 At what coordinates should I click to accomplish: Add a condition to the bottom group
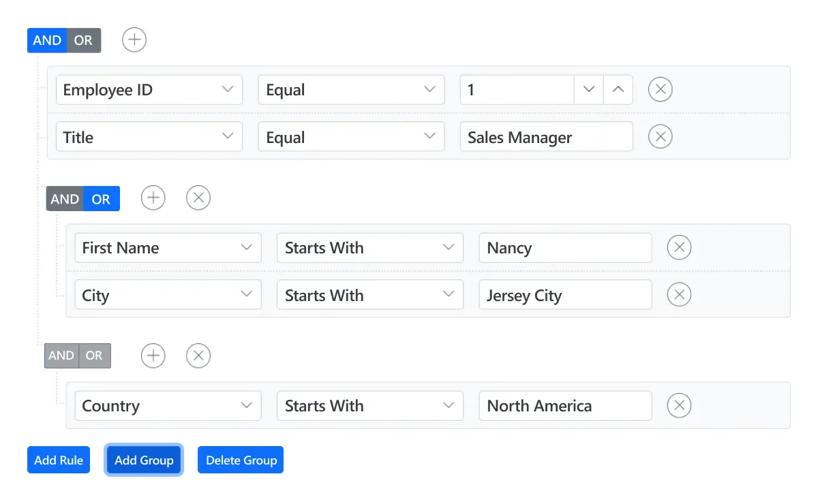(153, 356)
